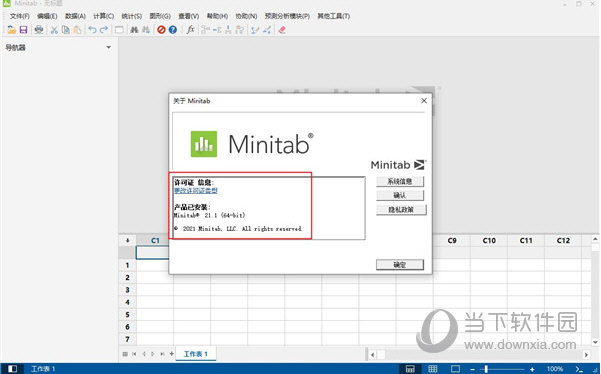The image size is (601, 374).
Task: Click the 隐私政策 button
Action: pyautogui.click(x=401, y=210)
